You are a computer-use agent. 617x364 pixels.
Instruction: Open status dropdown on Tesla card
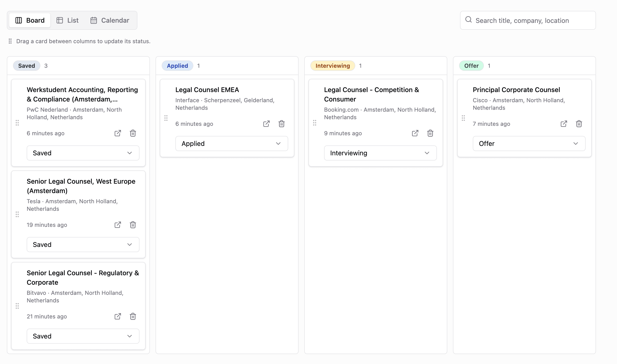[83, 245]
